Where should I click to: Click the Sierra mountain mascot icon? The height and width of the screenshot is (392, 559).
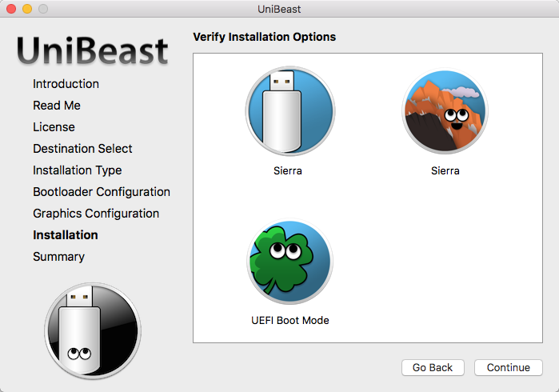tap(445, 111)
